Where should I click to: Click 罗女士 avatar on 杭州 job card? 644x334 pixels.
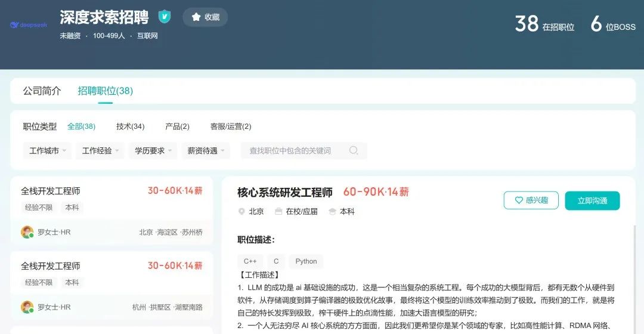pos(27,307)
